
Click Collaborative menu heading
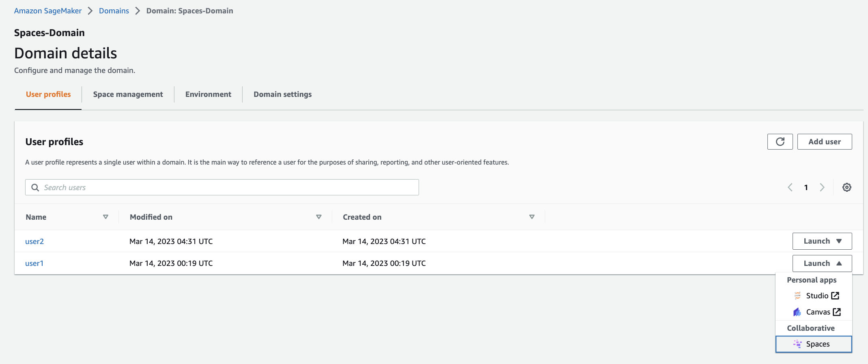click(811, 328)
